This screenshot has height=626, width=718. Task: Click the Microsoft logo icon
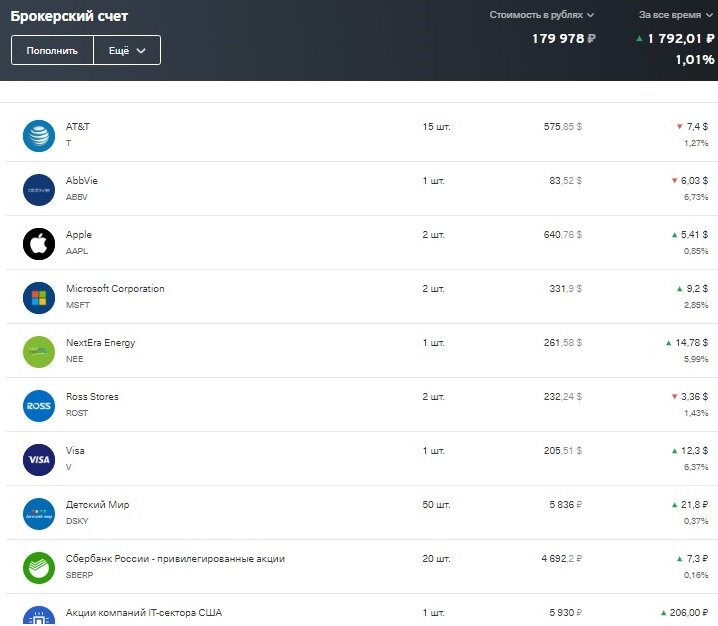(39, 298)
